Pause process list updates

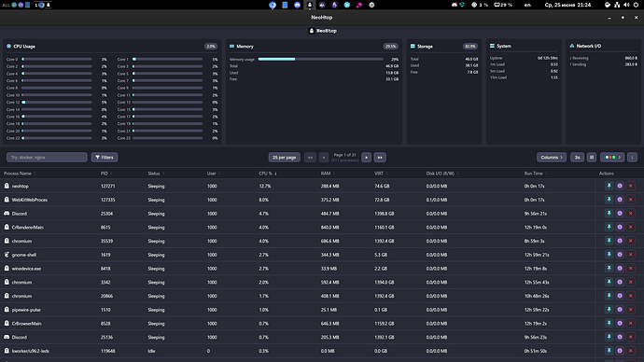(592, 157)
